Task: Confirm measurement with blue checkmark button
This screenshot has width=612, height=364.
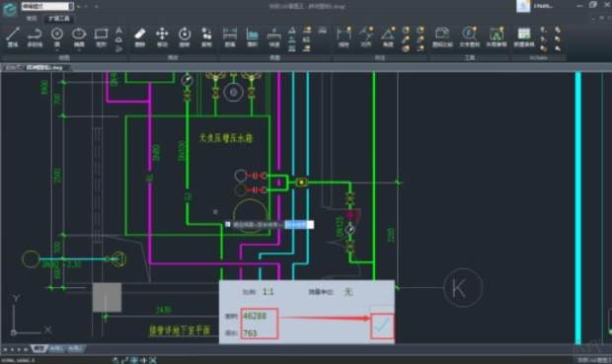Action: click(x=382, y=326)
